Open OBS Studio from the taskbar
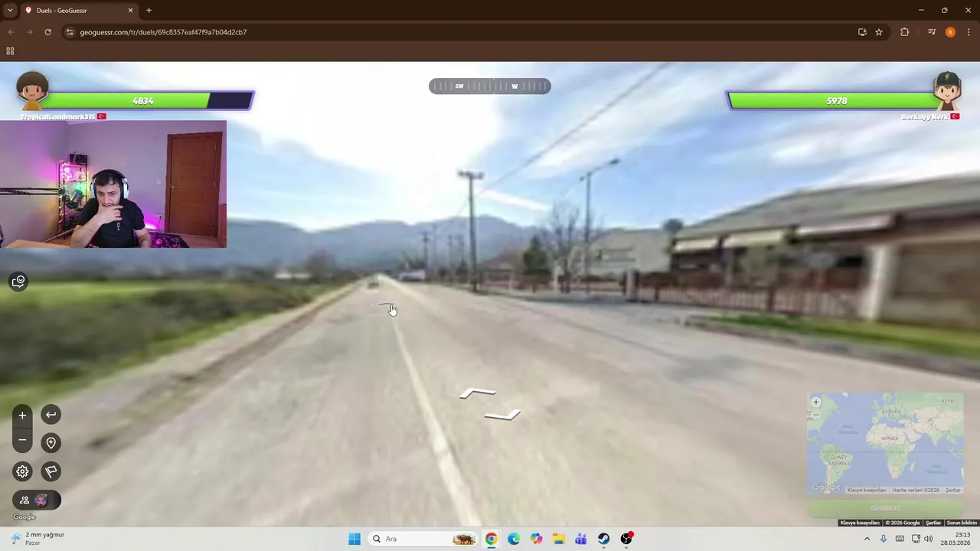 (x=626, y=539)
